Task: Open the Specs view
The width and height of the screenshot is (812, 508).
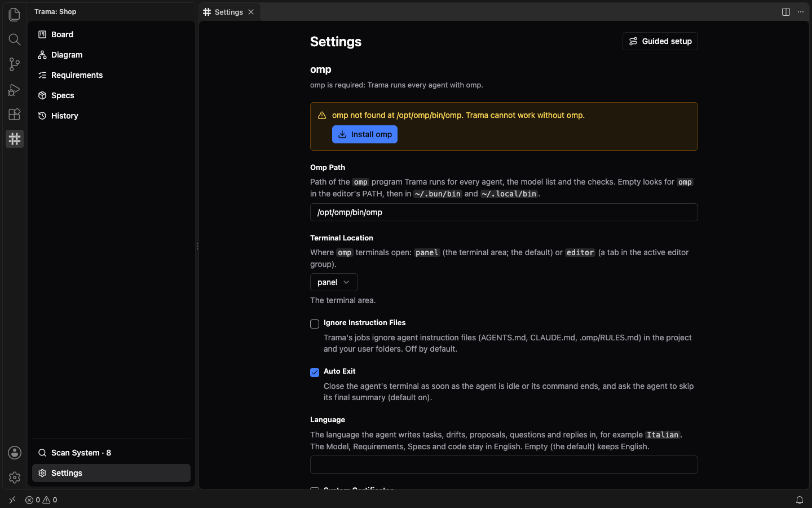Action: (111, 95)
